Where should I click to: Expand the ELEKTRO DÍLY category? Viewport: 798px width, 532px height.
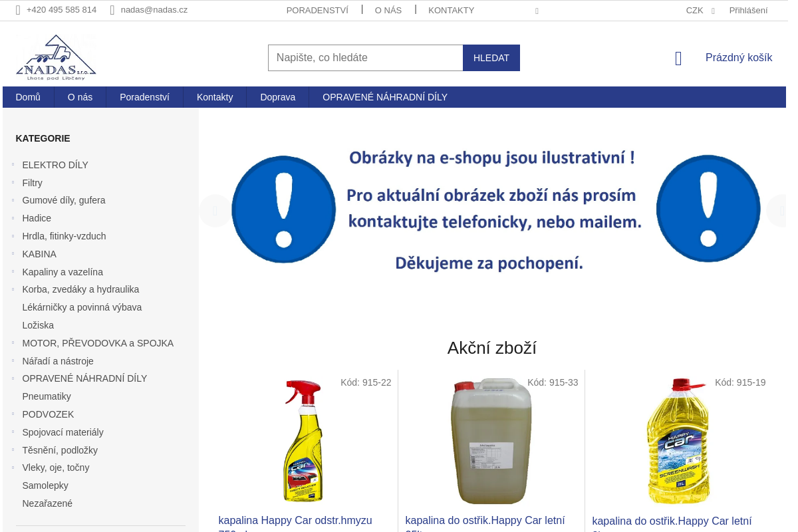coord(13,165)
